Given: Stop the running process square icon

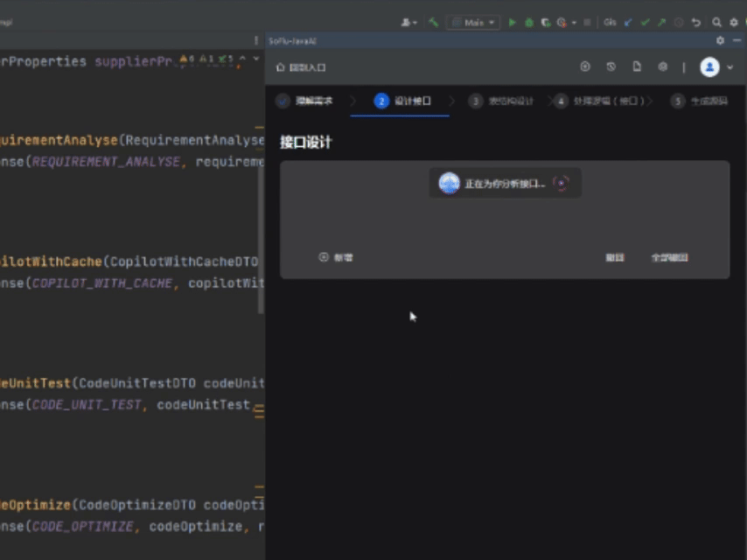Looking at the screenshot, I should [588, 23].
